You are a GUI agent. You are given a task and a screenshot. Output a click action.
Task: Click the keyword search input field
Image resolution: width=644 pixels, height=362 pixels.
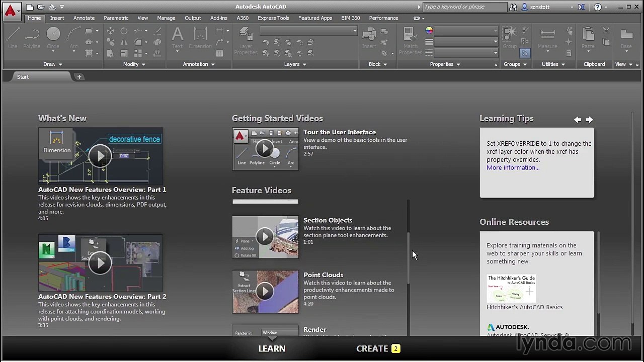click(x=464, y=7)
